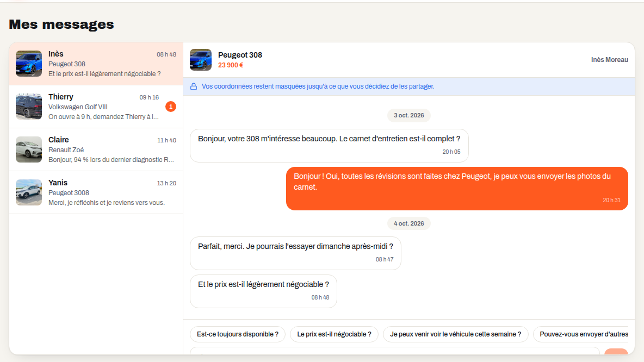This screenshot has width=644, height=362.
Task: Click the 3 oct. 2026 date separator
Action: 408,115
